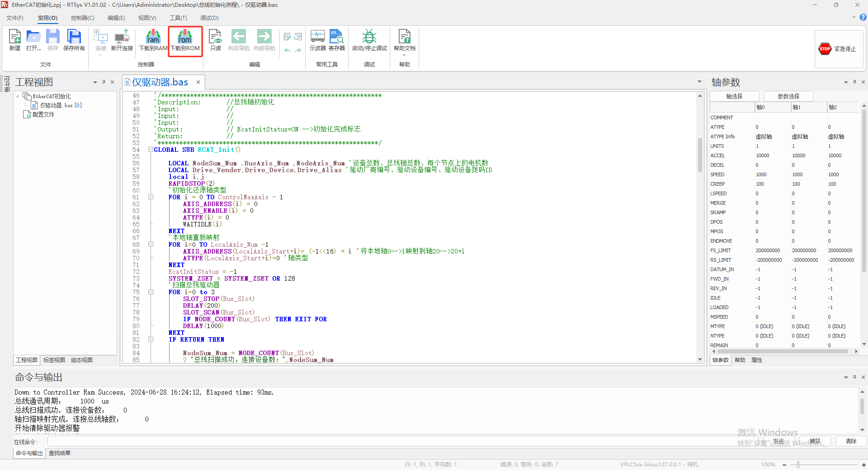The image size is (868, 470).
Task: Pin the 工程视图 panel
Action: [104, 82]
